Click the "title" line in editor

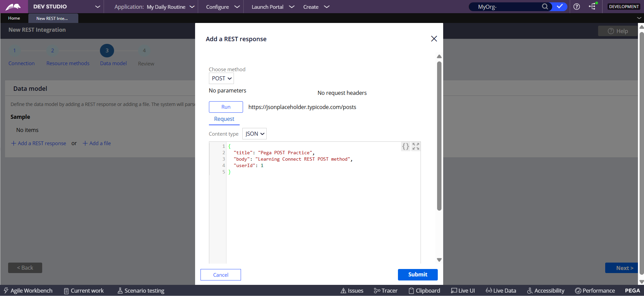point(274,153)
